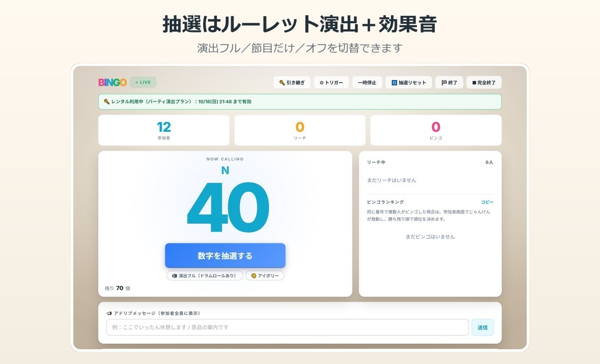Click the 終了 flag button
The height and width of the screenshot is (364, 600).
pos(449,83)
